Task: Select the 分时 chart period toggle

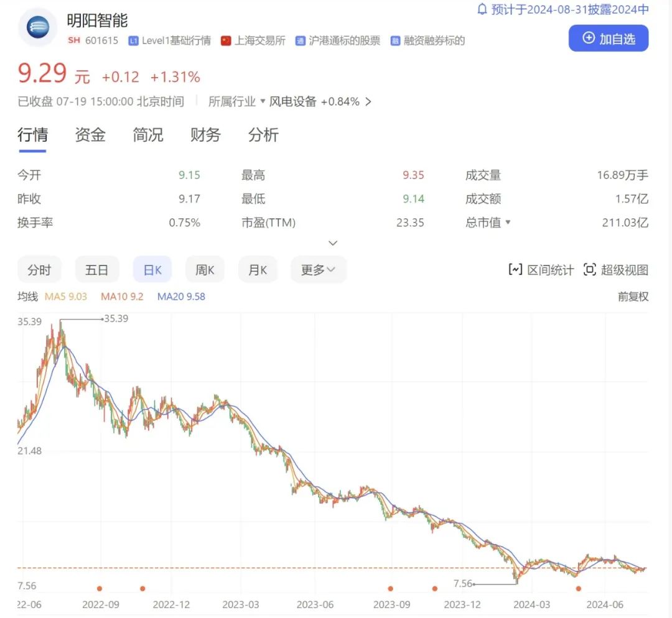Action: 39,270
